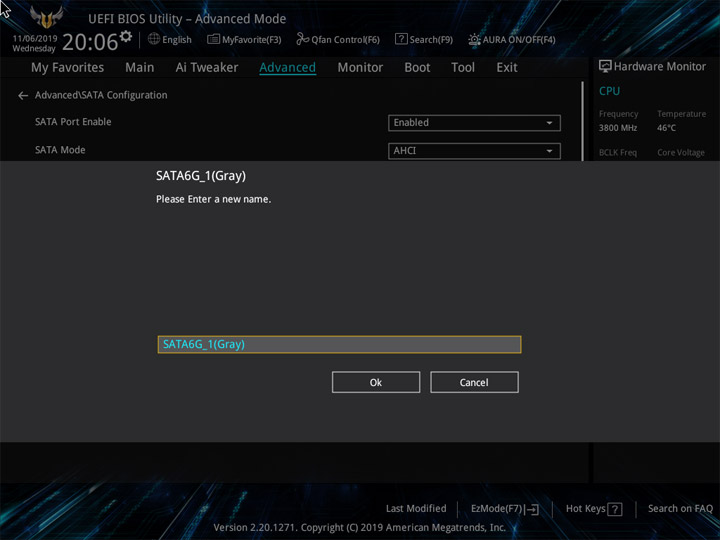
Task: Click the back arrow beside Advanced\SATA Configuration
Action: coord(23,96)
